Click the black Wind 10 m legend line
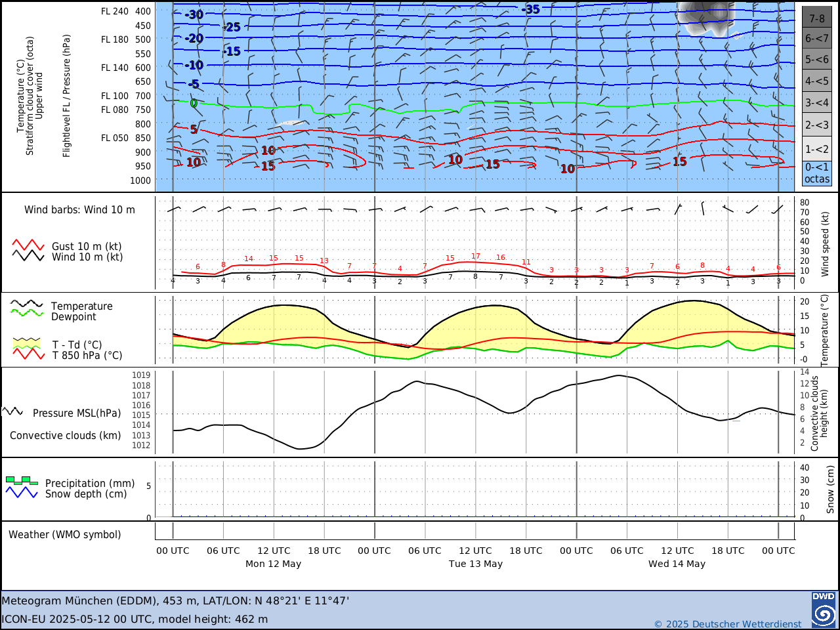This screenshot has width=840, height=630. [28, 256]
